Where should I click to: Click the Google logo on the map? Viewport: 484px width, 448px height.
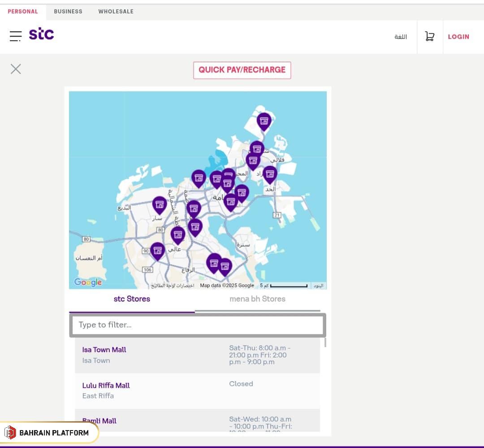(x=88, y=282)
